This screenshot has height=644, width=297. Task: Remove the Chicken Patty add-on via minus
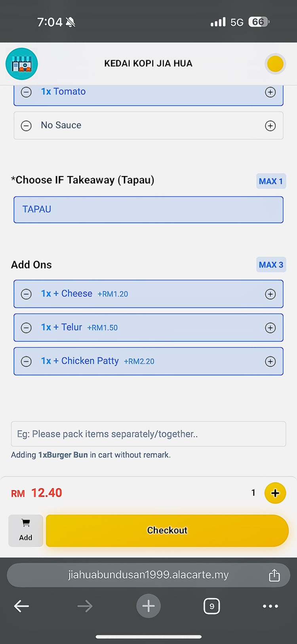pos(26,361)
